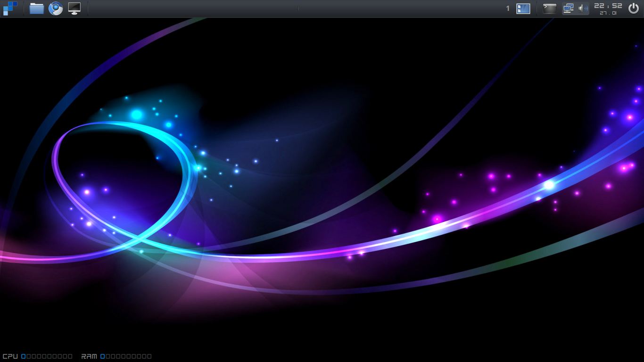Click the CPU meter's first blue segment
Screen dimensions: 644x362
(22, 356)
